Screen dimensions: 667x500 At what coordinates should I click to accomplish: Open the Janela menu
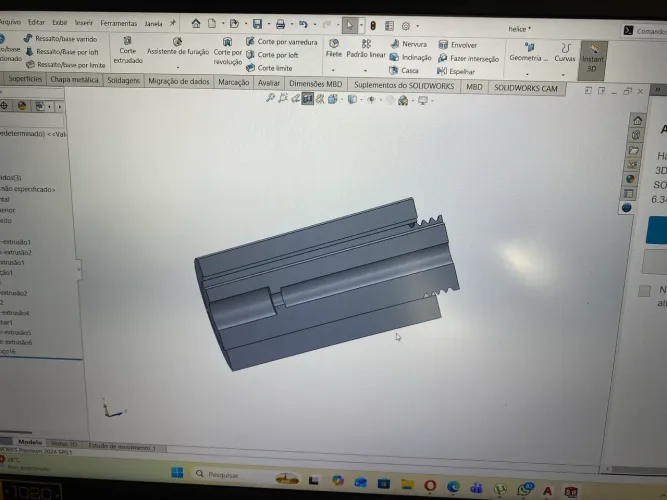point(153,24)
